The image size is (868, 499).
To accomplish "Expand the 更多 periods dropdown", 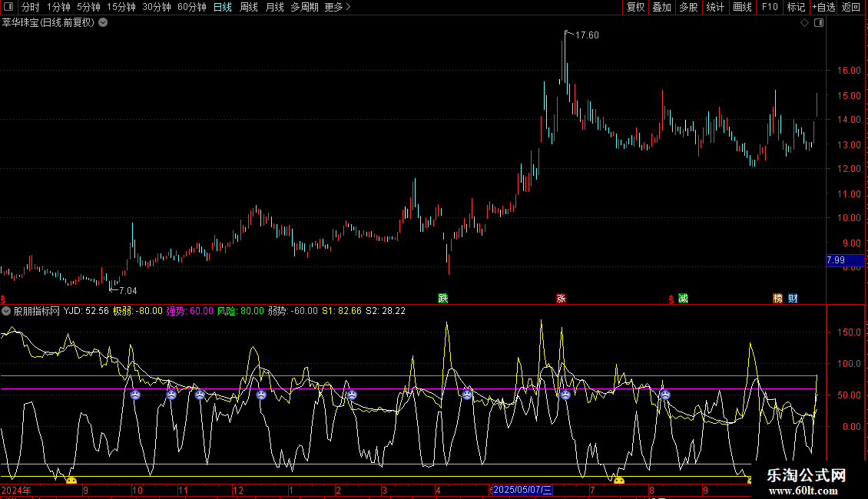I will pyautogui.click(x=337, y=7).
